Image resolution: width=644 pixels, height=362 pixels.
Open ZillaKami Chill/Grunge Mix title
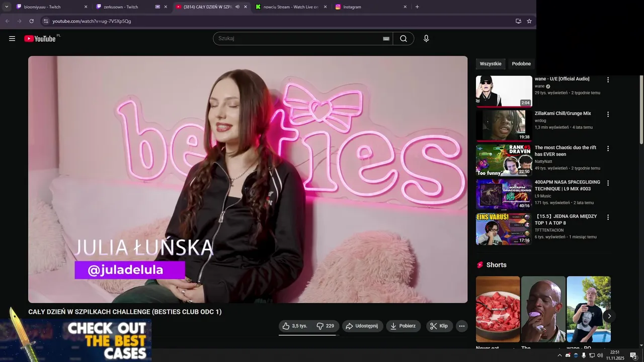tap(562, 114)
